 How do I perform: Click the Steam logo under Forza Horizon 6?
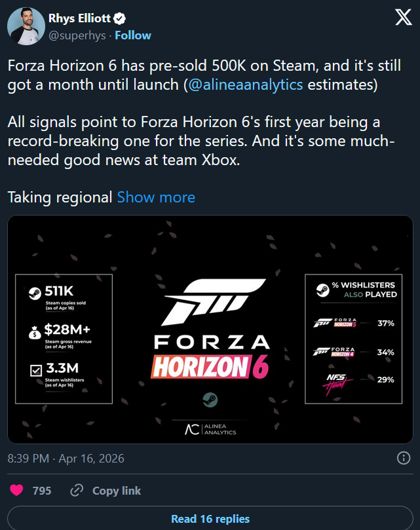[x=210, y=400]
